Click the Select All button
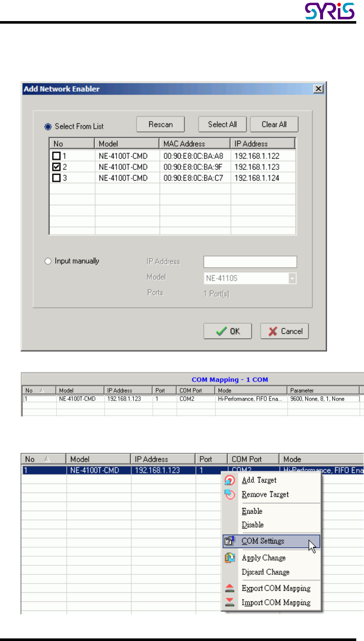 click(x=222, y=124)
